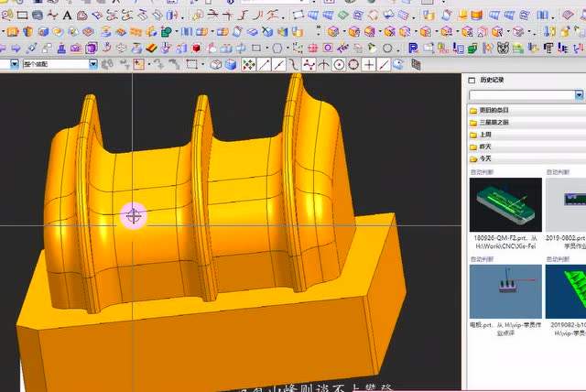The image size is (586, 392).
Task: Expand the 昨天 history folder
Action: 485,146
